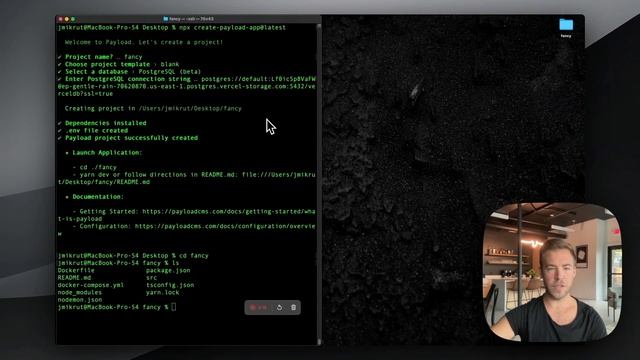This screenshot has height=360, width=640.
Task: Close the terminal window with the red button
Action: click(61, 19)
